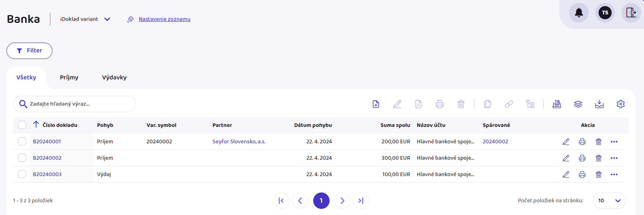The width and height of the screenshot is (644, 215).
Task: Click the layers stack icon in toolbar
Action: tap(578, 104)
